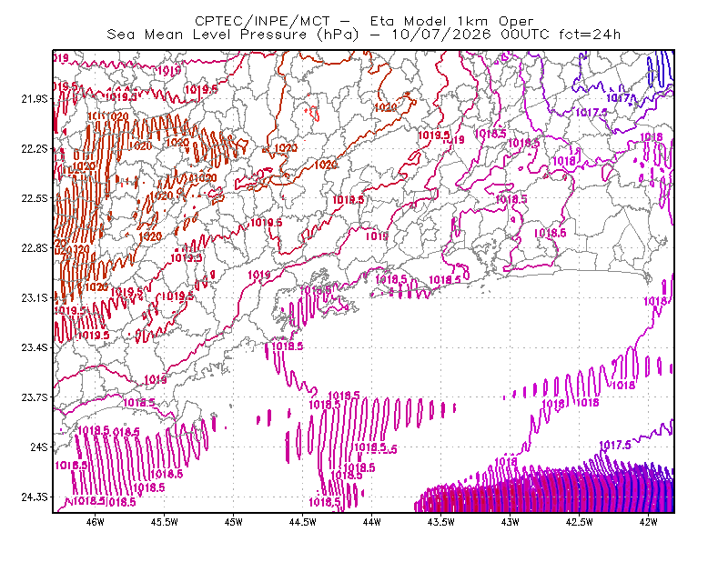Select the 23.1S latitude axis label
This screenshot has width=728, height=562.
pos(35,297)
